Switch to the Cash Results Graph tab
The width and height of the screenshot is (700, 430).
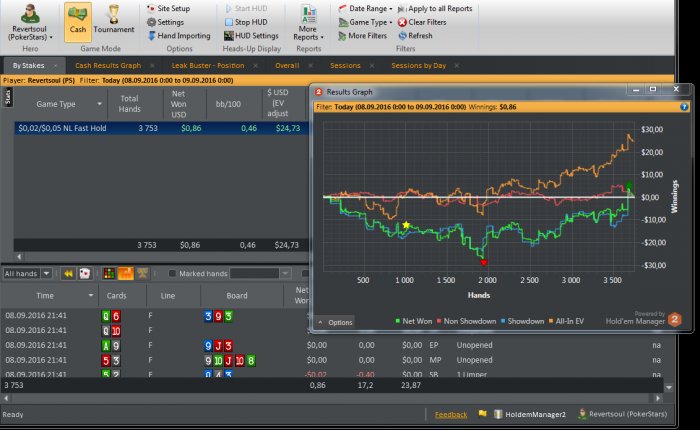108,65
